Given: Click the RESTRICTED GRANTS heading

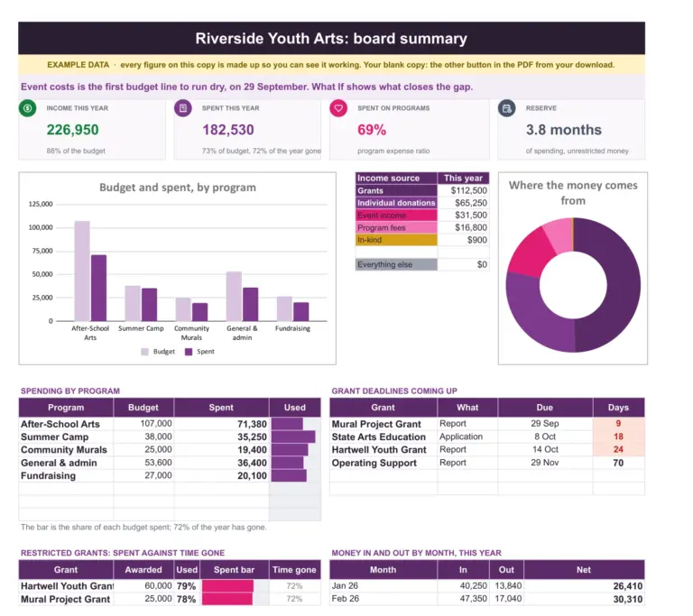Looking at the screenshot, I should point(123,553).
